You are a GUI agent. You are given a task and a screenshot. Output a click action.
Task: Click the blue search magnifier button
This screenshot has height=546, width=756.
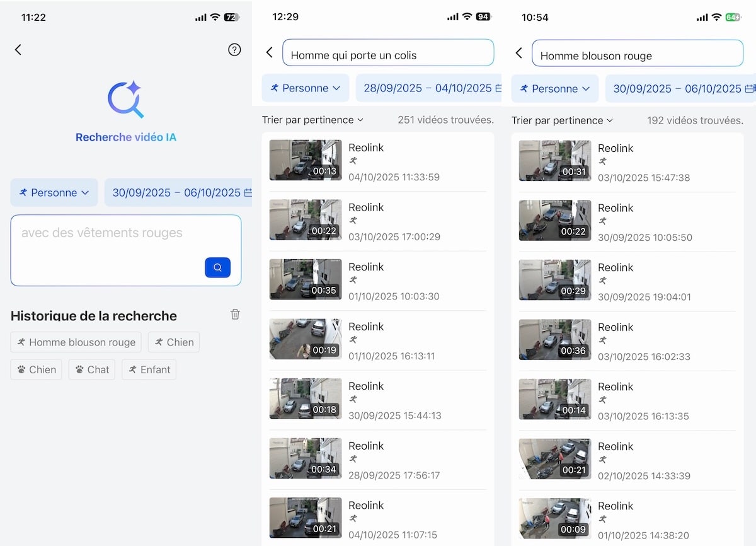click(x=217, y=267)
